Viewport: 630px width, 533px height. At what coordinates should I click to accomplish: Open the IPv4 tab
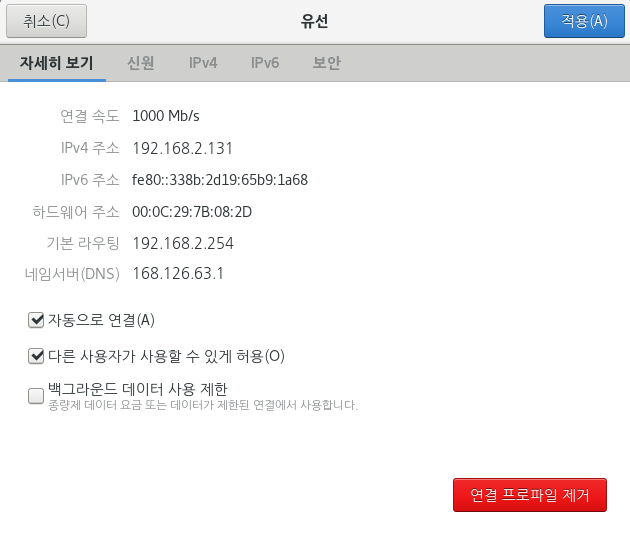(x=203, y=63)
